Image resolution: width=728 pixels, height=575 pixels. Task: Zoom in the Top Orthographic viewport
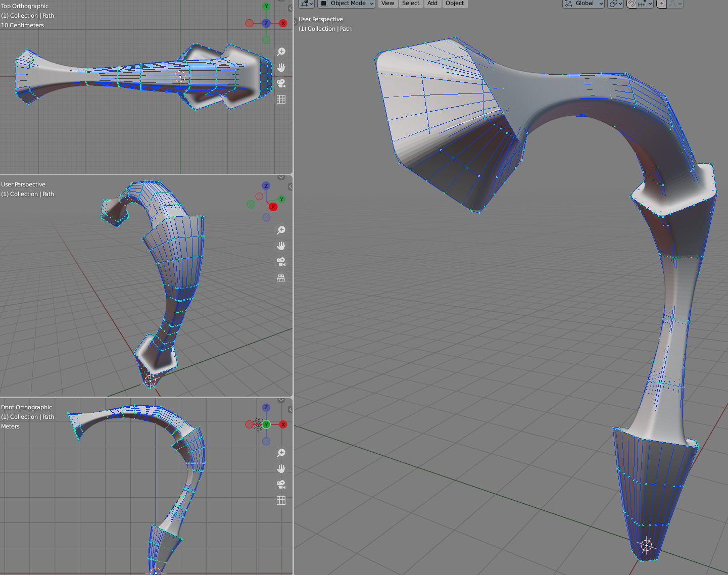pos(281,52)
